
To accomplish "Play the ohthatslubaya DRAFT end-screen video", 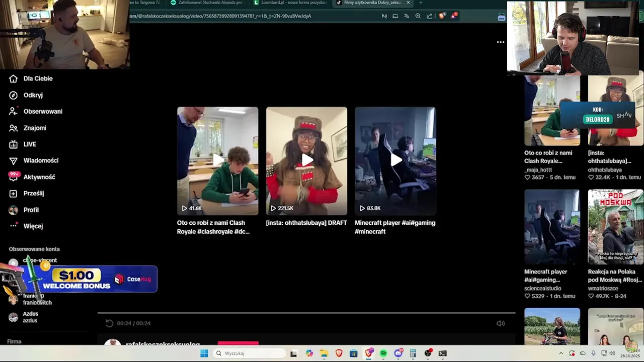I will 306,161.
